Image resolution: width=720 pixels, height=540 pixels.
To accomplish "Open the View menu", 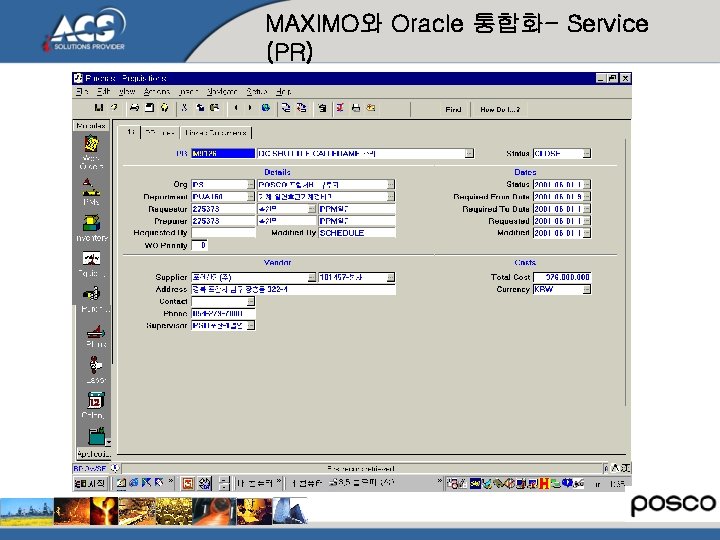I will tap(127, 92).
